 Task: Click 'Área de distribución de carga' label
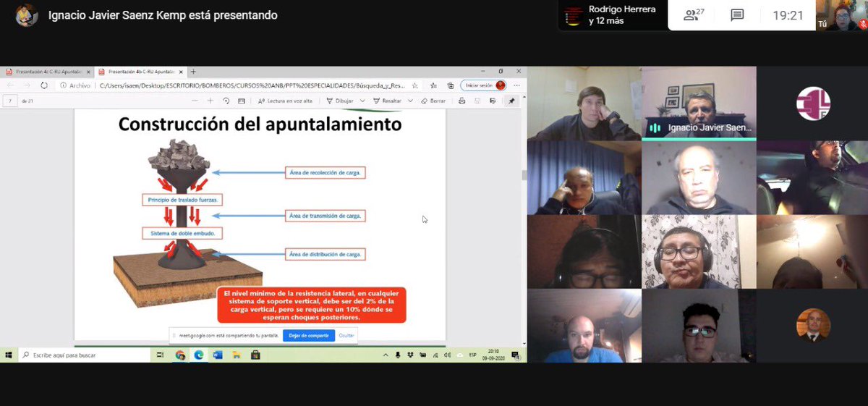pos(325,254)
